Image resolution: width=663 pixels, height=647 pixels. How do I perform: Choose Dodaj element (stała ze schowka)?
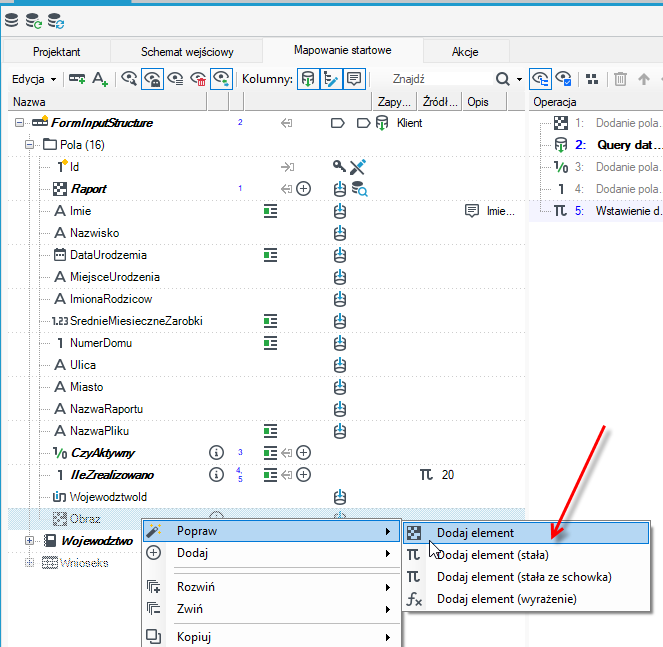pos(526,577)
